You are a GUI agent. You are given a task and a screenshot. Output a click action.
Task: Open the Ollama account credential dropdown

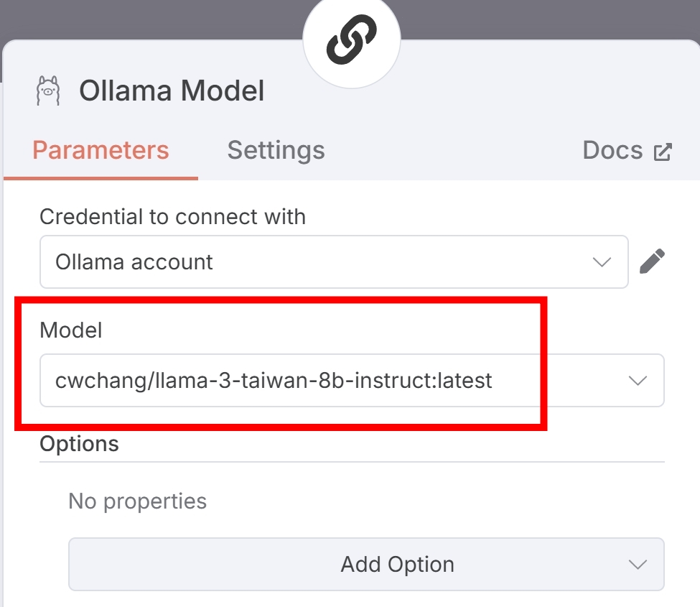click(x=334, y=261)
